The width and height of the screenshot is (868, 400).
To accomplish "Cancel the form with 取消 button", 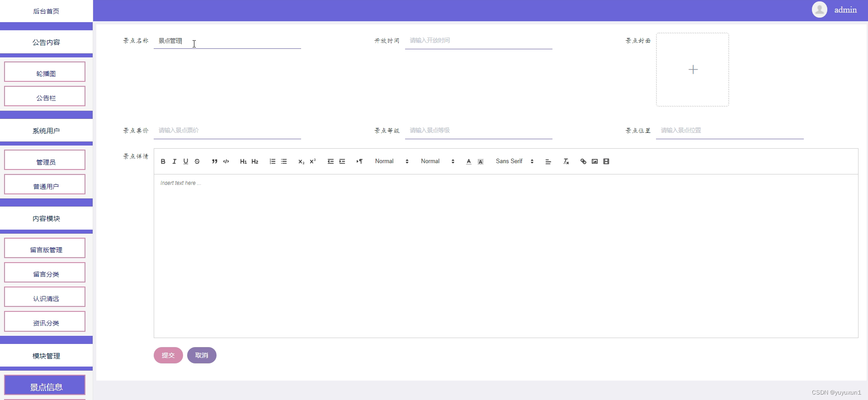I will (202, 355).
